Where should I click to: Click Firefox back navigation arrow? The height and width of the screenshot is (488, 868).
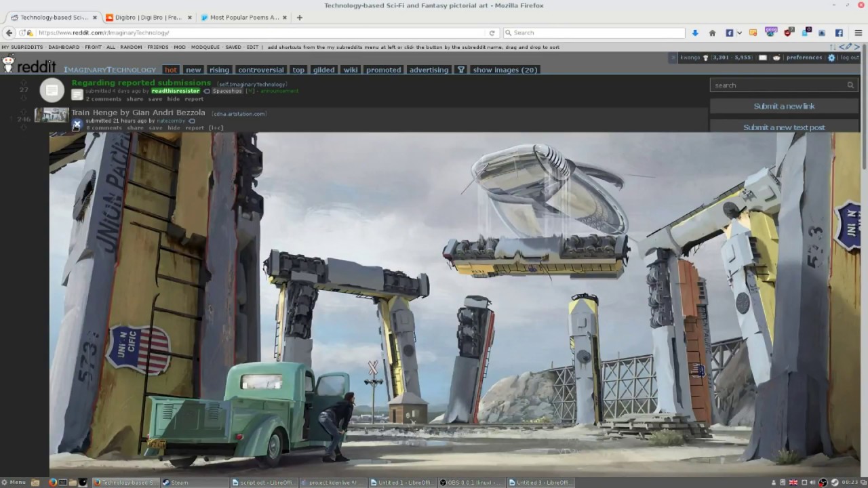(9, 33)
